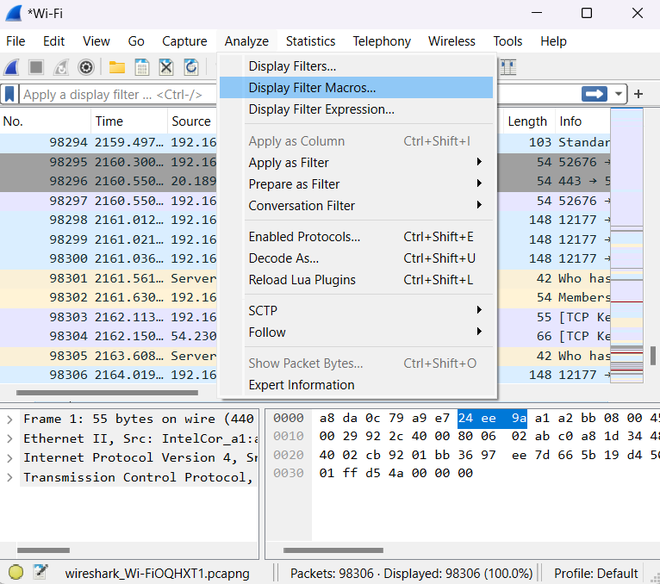The height and width of the screenshot is (584, 660).
Task: Click the add filter button plus sign
Action: [x=639, y=94]
